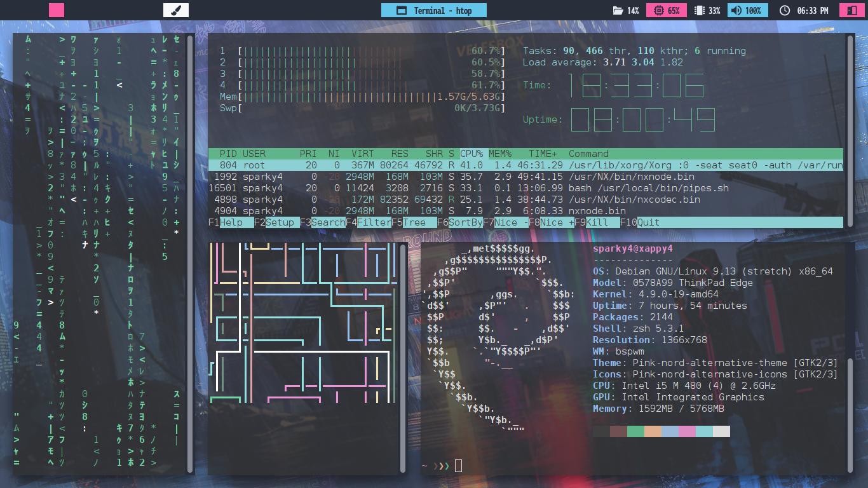Open the pink power menu icon
The image size is (868, 488).
[849, 11]
